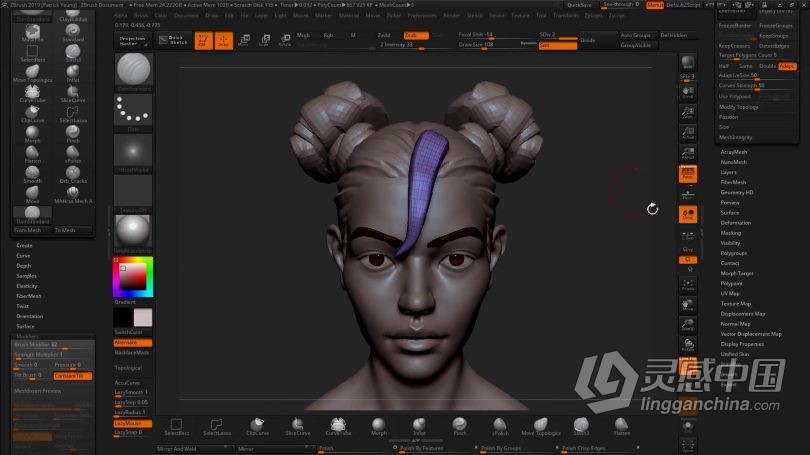
Task: Select Move Topological on the bottom shelf
Action: click(540, 427)
